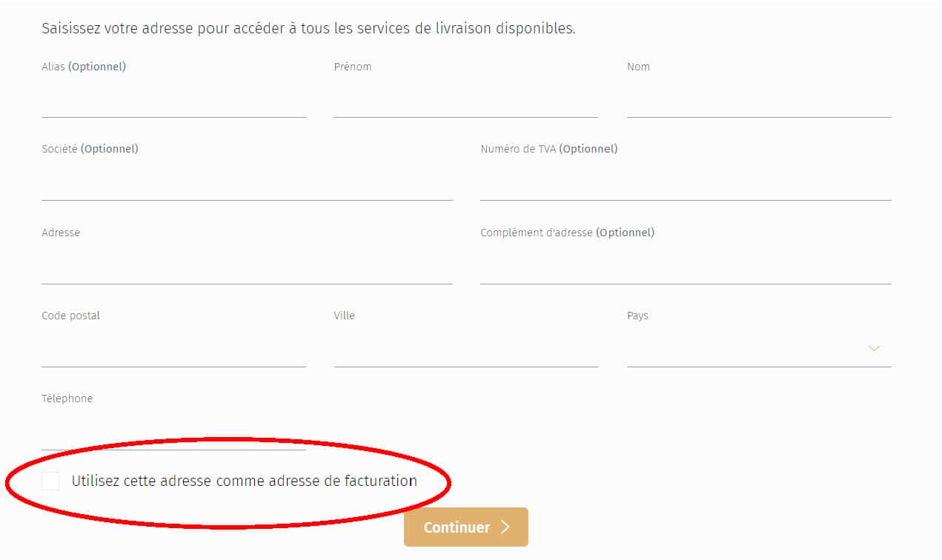
Task: Click the 'Saisissez votre adresse' instruction text
Action: click(308, 29)
